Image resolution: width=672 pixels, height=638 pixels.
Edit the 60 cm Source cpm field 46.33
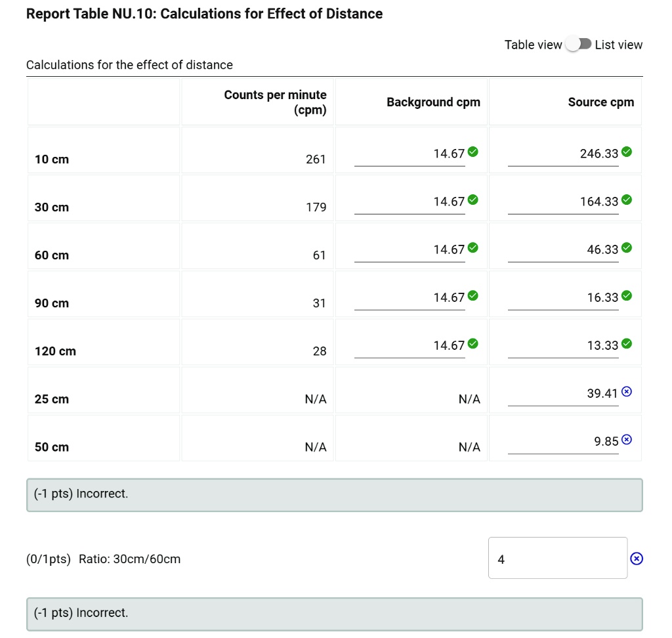(x=563, y=251)
